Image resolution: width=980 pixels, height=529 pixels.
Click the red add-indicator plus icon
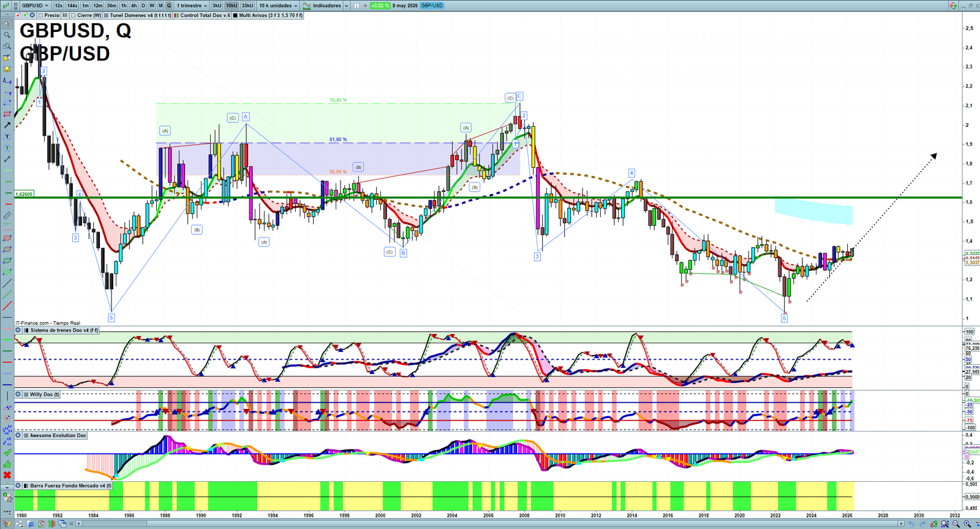click(18, 15)
